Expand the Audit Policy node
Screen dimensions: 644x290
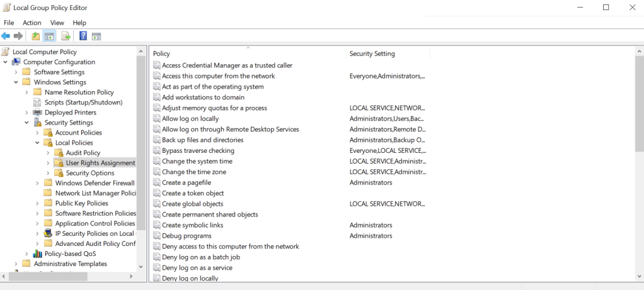(x=49, y=153)
